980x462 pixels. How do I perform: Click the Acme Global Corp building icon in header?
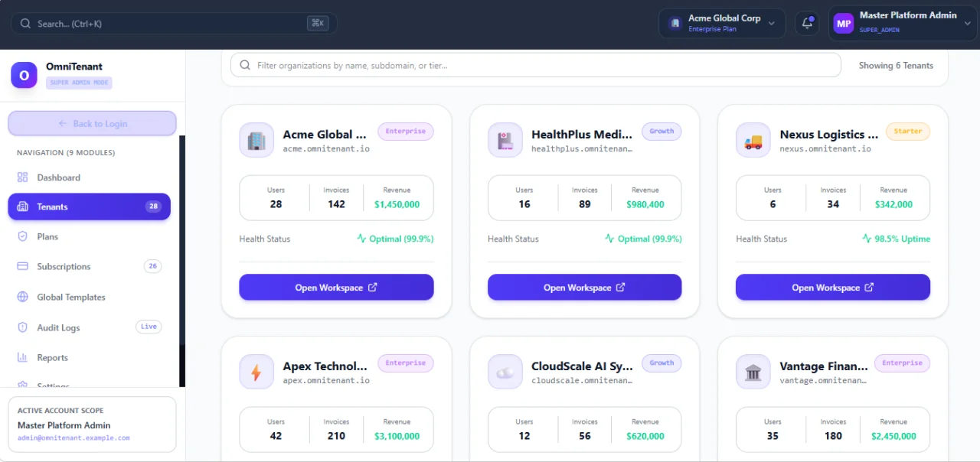pyautogui.click(x=675, y=24)
